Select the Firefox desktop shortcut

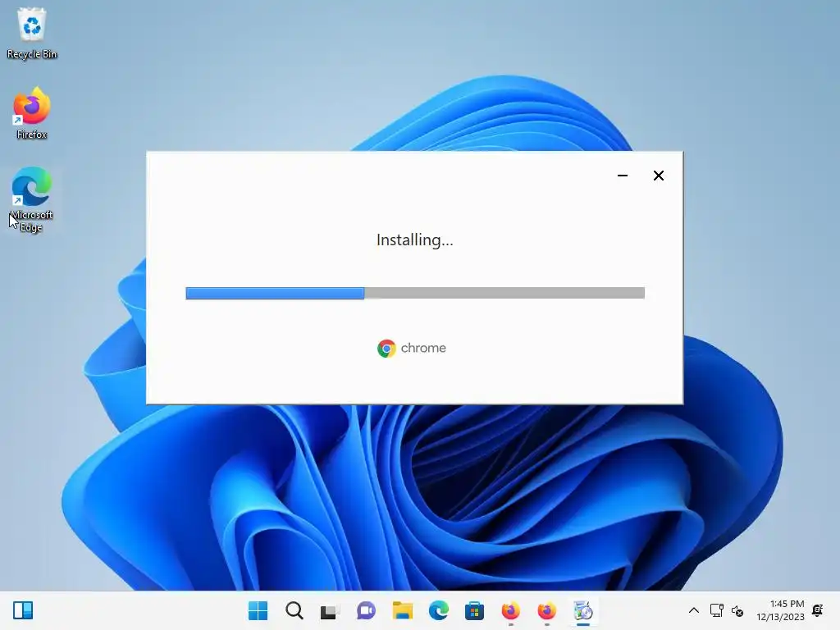[x=32, y=113]
